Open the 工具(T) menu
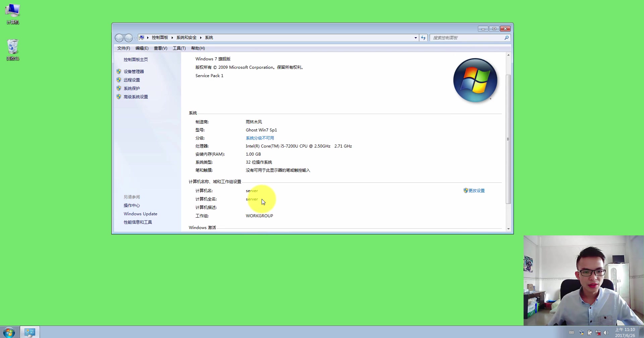Image resolution: width=644 pixels, height=338 pixels. pyautogui.click(x=179, y=48)
